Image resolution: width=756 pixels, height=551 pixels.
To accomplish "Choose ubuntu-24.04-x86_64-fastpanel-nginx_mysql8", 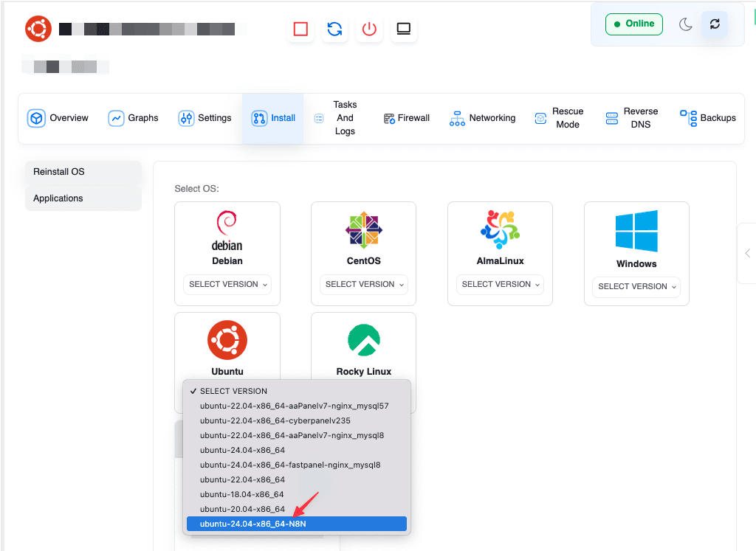I will pos(297,465).
